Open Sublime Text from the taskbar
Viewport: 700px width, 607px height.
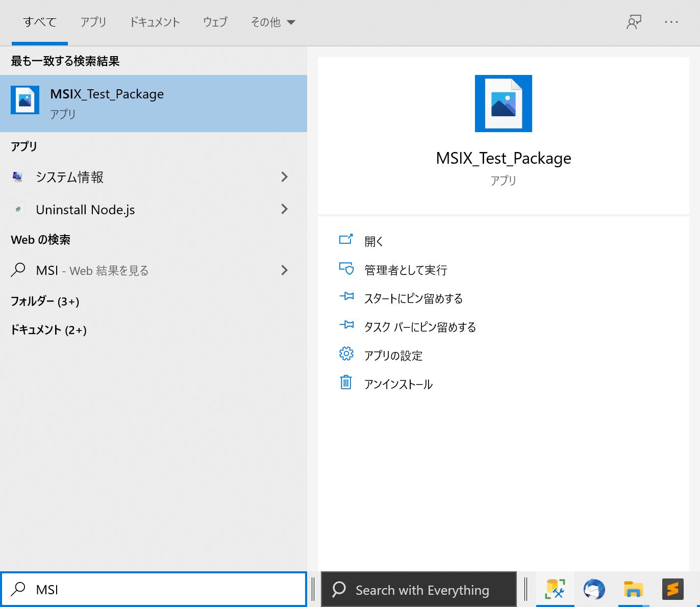pyautogui.click(x=672, y=589)
